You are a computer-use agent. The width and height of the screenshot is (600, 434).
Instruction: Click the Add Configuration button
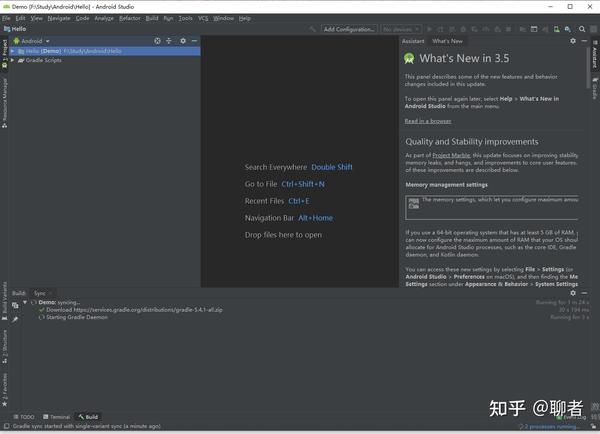349,29
